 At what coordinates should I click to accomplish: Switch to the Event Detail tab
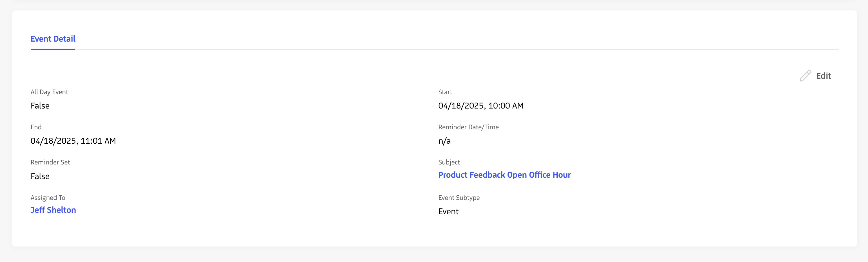pyautogui.click(x=53, y=39)
